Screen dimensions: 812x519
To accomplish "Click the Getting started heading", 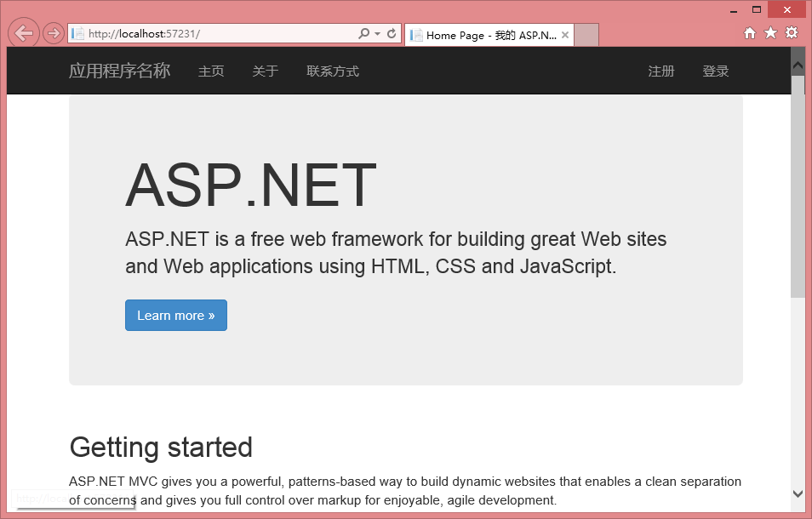I will tap(161, 448).
